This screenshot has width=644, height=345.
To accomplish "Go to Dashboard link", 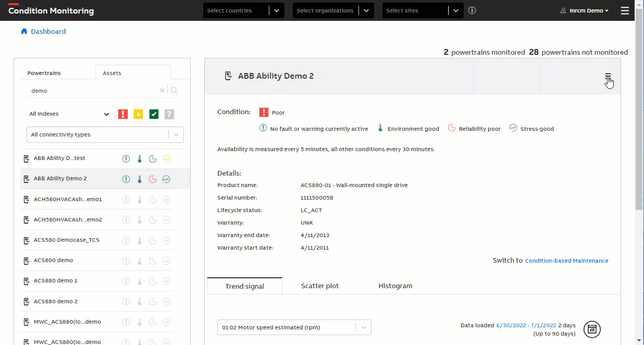I will pos(48,31).
